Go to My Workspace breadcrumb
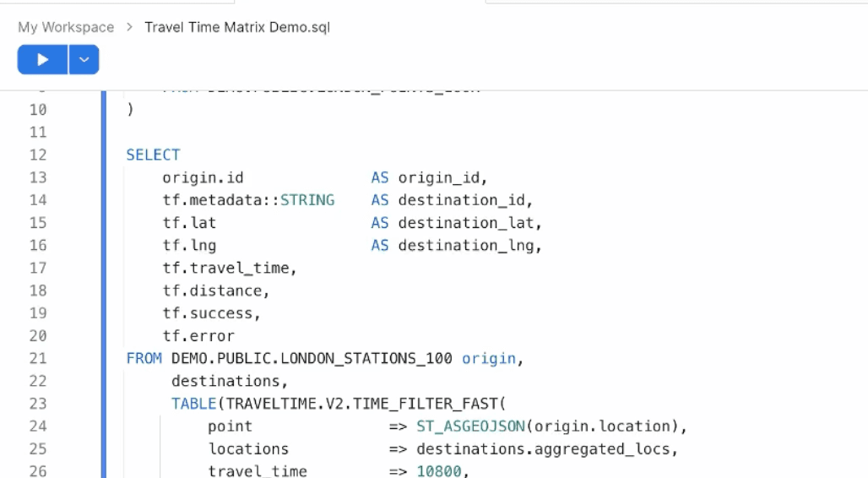Image resolution: width=868 pixels, height=478 pixels. click(66, 27)
